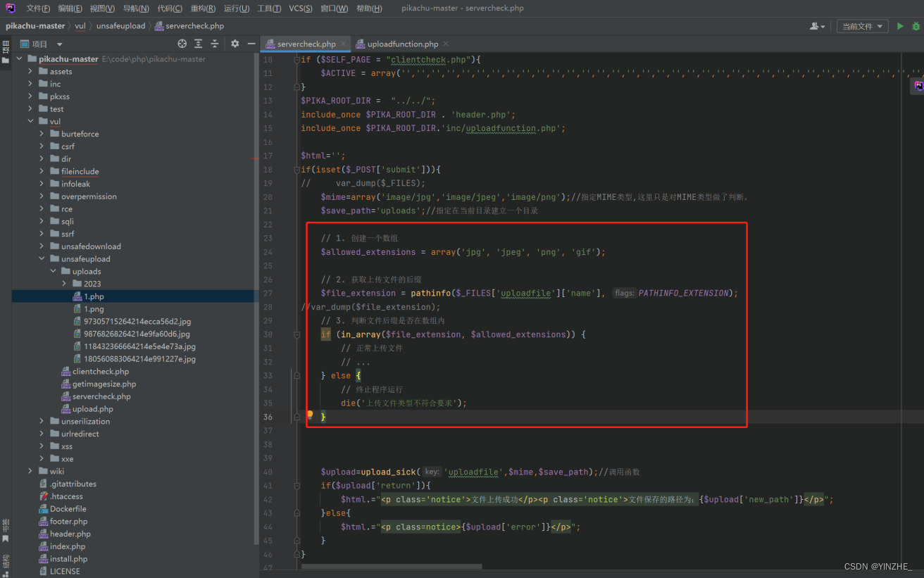Open the bookmarks tool window on left strip
The height and width of the screenshot is (578, 924).
(x=6, y=531)
